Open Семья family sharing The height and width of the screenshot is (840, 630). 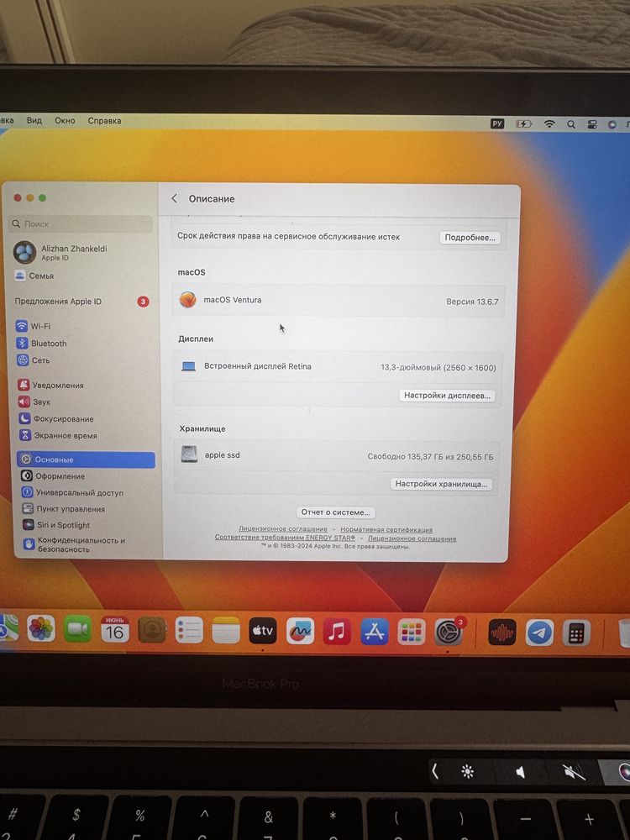[34, 276]
